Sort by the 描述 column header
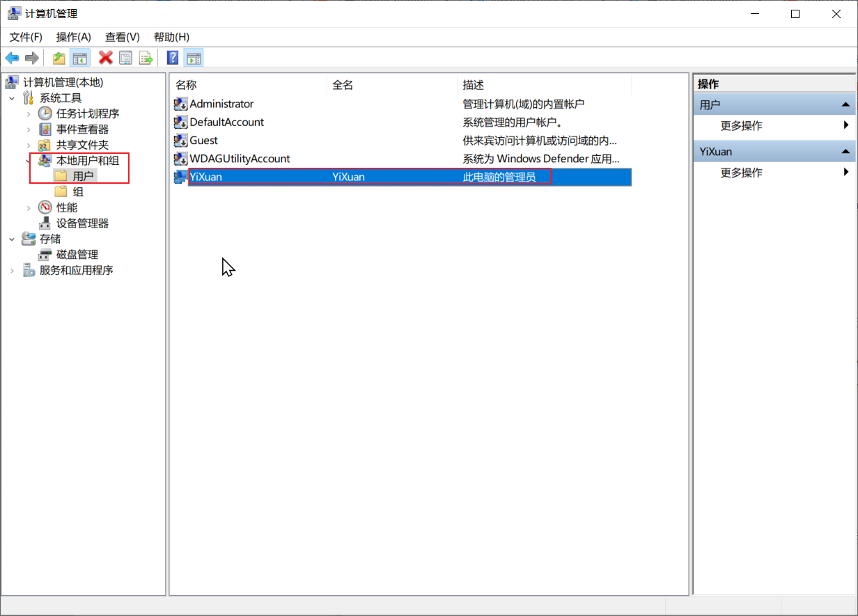 (x=545, y=85)
